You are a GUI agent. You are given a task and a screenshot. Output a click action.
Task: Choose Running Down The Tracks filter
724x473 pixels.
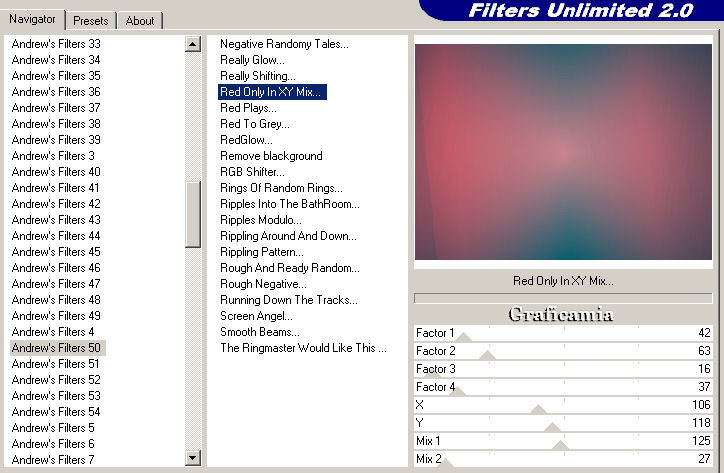[289, 300]
